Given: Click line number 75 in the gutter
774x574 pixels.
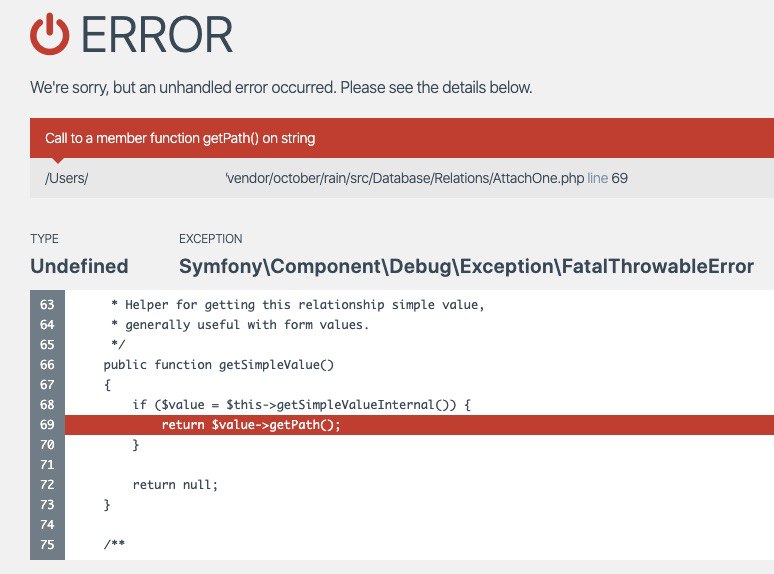Looking at the screenshot, I should click(x=47, y=544).
